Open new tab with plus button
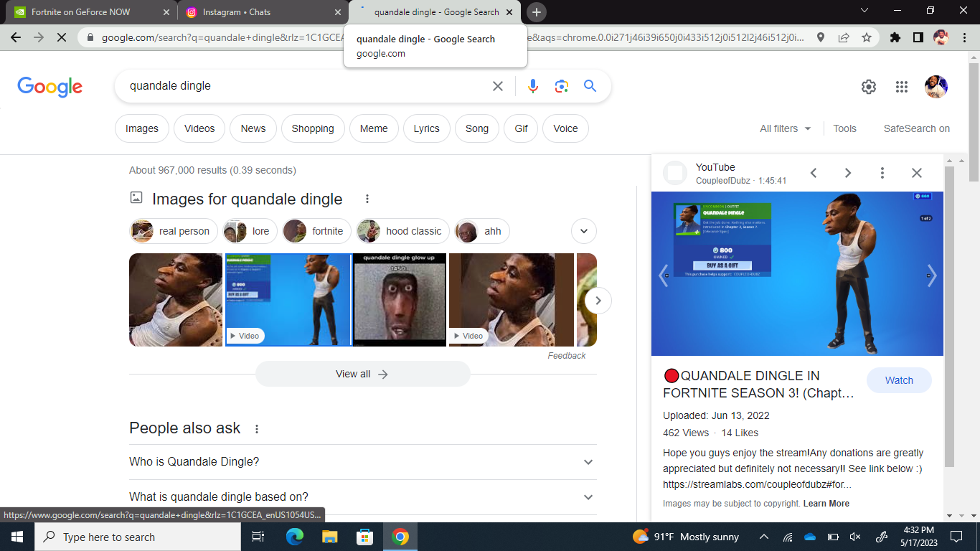Screen dimensions: 980x551 [x=537, y=12]
